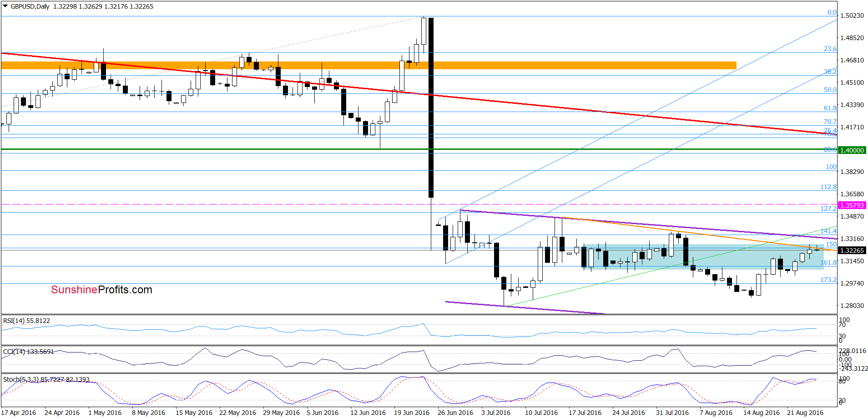This screenshot has height=419, width=868.
Task: Click the 1.31450 price axis value
Action: point(852,261)
